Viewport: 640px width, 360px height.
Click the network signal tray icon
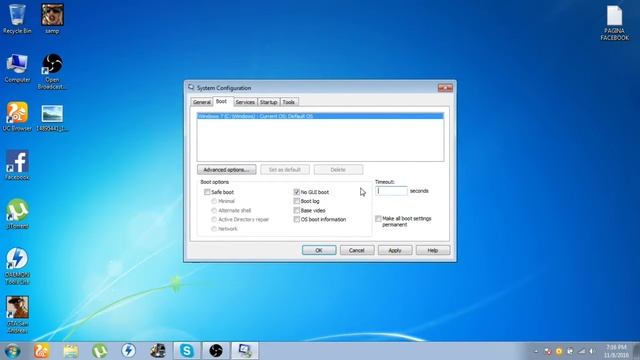coord(581,351)
